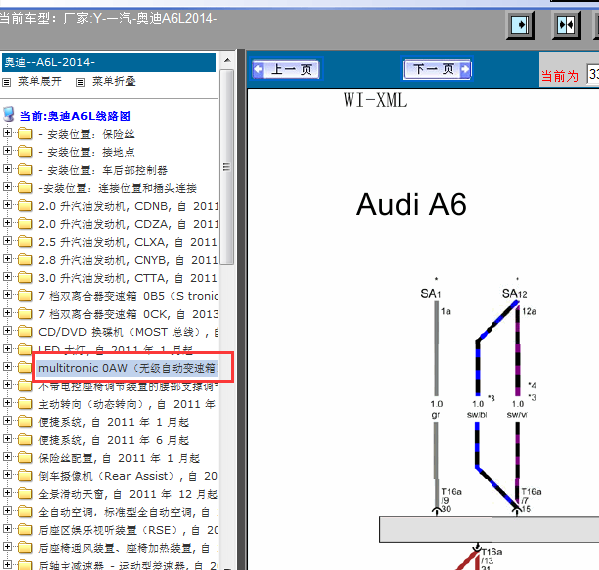The height and width of the screenshot is (570, 599).
Task: Open 后座椅通风装置、座椅加热装置 entry
Action: pos(125,548)
